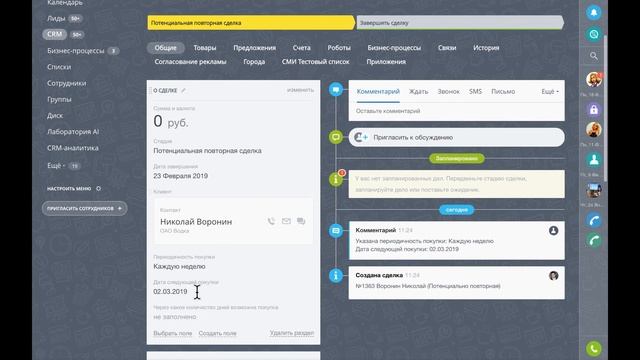Viewport: 640px width, 360px height.
Task: Select the SMS activity tab
Action: 475,91
